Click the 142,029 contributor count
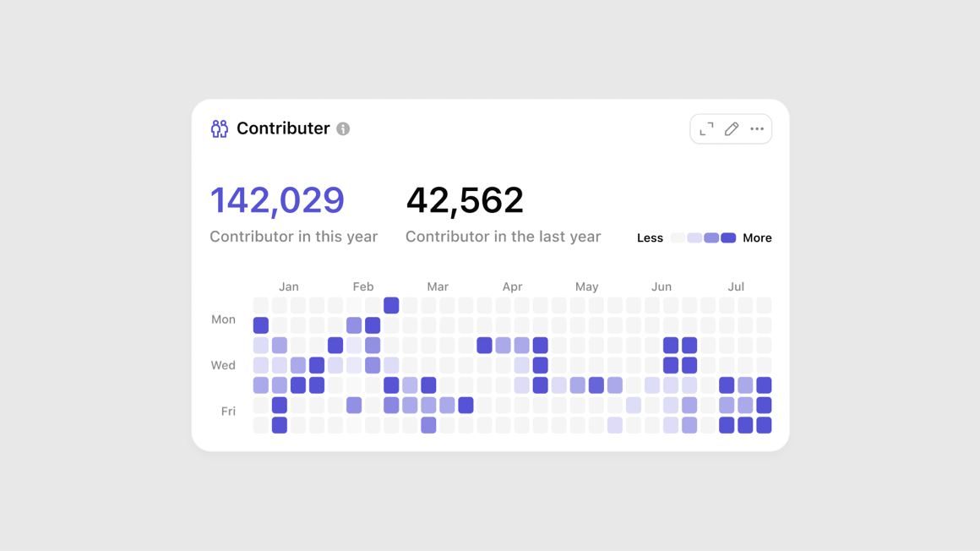Image resolution: width=980 pixels, height=551 pixels. 277,200
